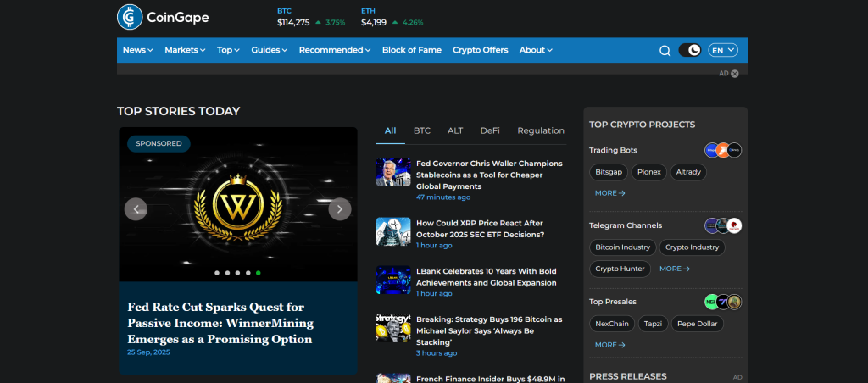Viewport: 868px width, 383px height.
Task: Click the SPONSORED badge
Action: coord(159,143)
